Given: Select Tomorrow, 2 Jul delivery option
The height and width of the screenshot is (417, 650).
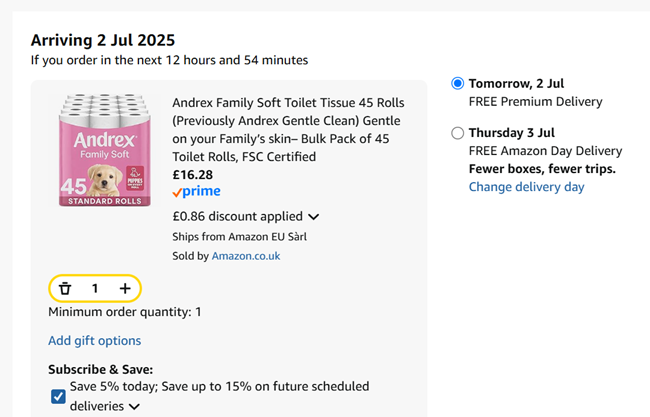Looking at the screenshot, I should pyautogui.click(x=458, y=84).
